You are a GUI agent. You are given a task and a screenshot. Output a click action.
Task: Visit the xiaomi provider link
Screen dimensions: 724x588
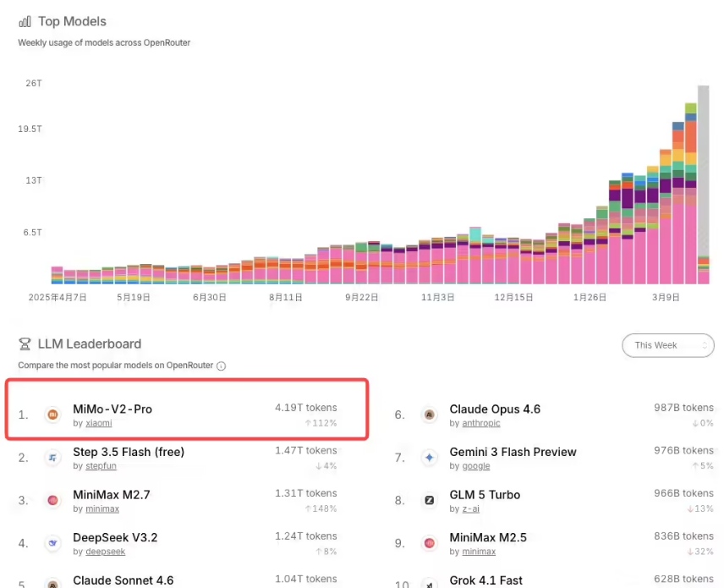coord(99,423)
